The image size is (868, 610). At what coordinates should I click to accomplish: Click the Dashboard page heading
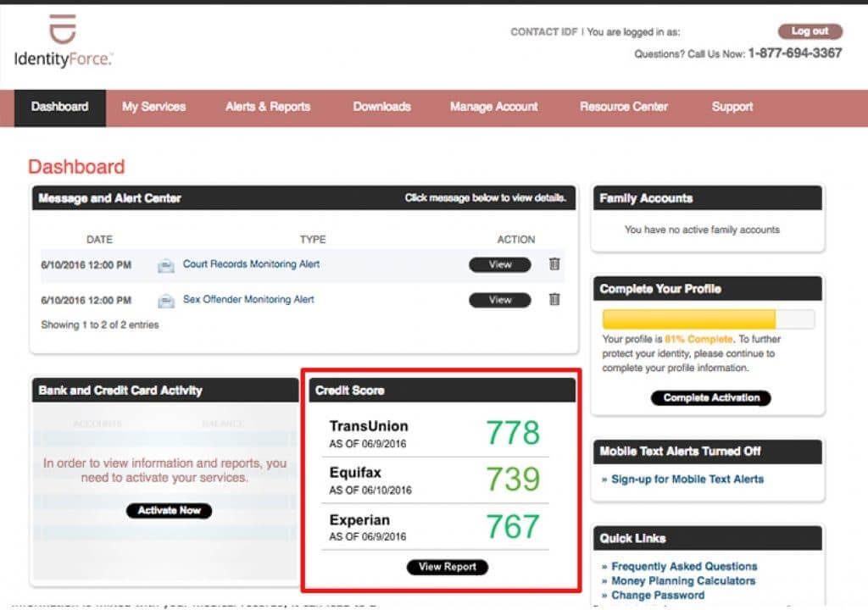pos(76,167)
